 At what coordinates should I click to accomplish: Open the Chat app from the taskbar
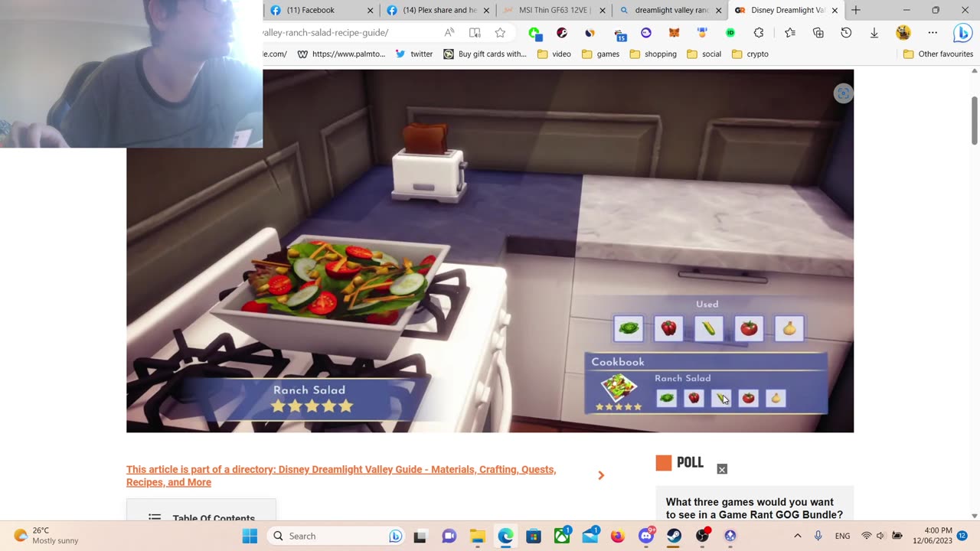coord(449,536)
